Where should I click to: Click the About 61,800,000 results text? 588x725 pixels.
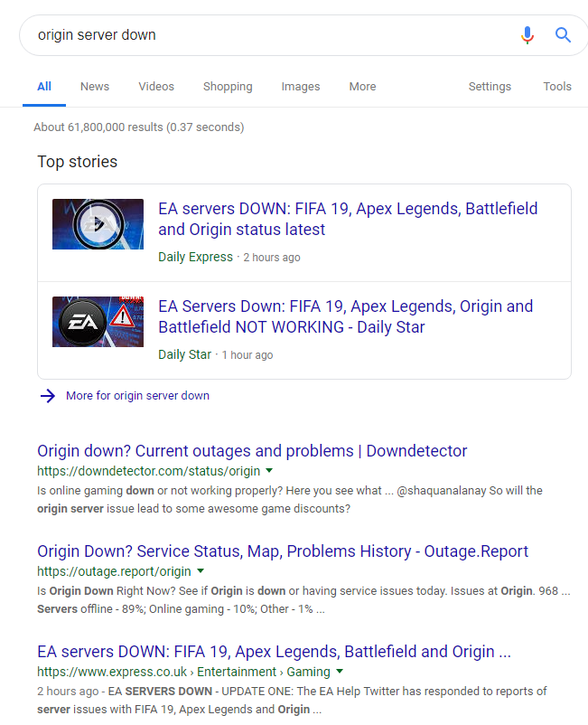pyautogui.click(x=138, y=127)
